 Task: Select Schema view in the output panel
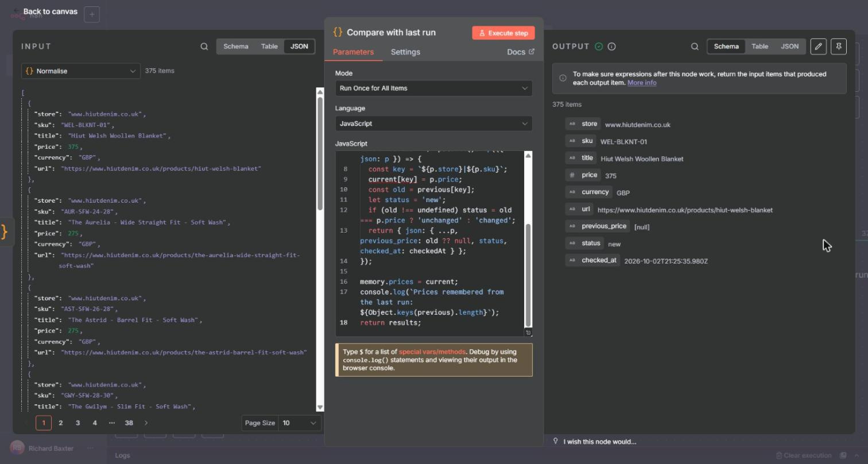726,47
